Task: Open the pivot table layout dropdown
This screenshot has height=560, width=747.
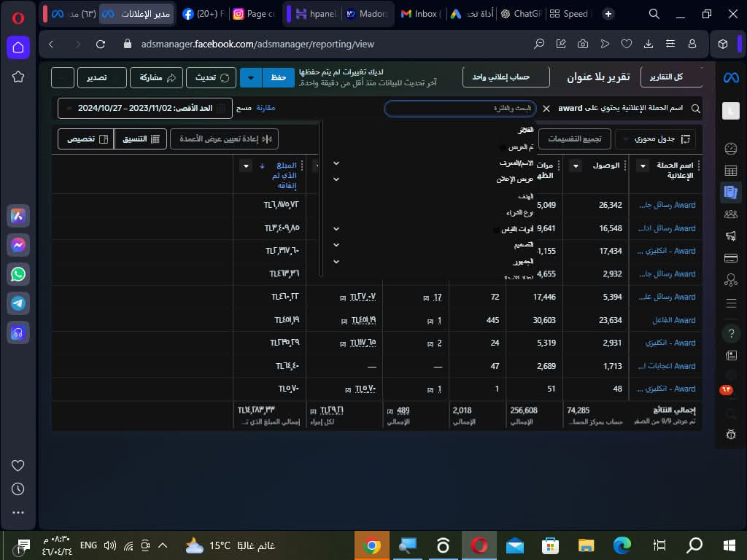Action: pos(654,139)
